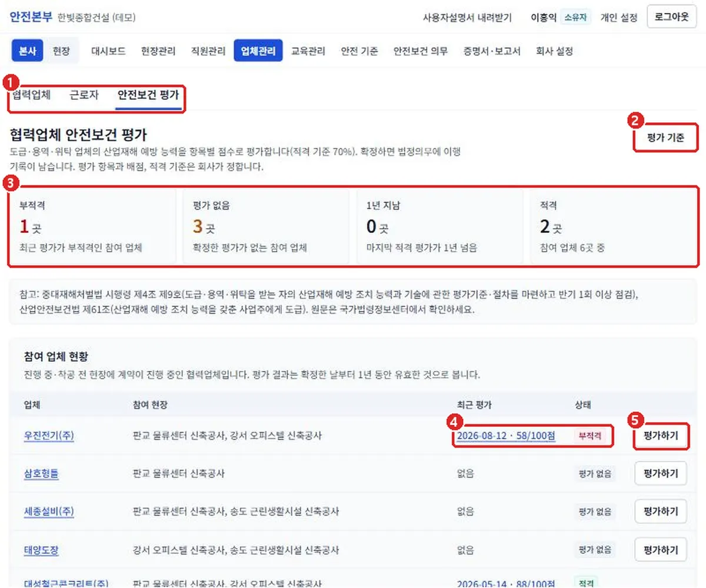The height and width of the screenshot is (588, 706).
Task: Open the 현장관리 menu
Action: [158, 51]
